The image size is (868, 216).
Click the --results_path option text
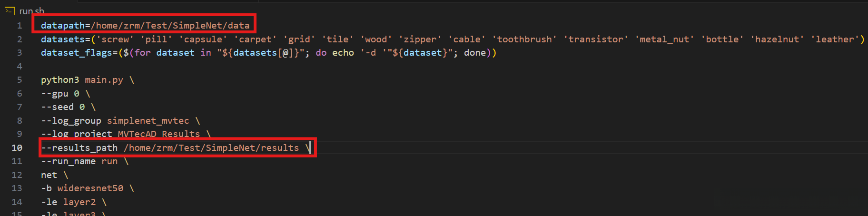click(79, 148)
